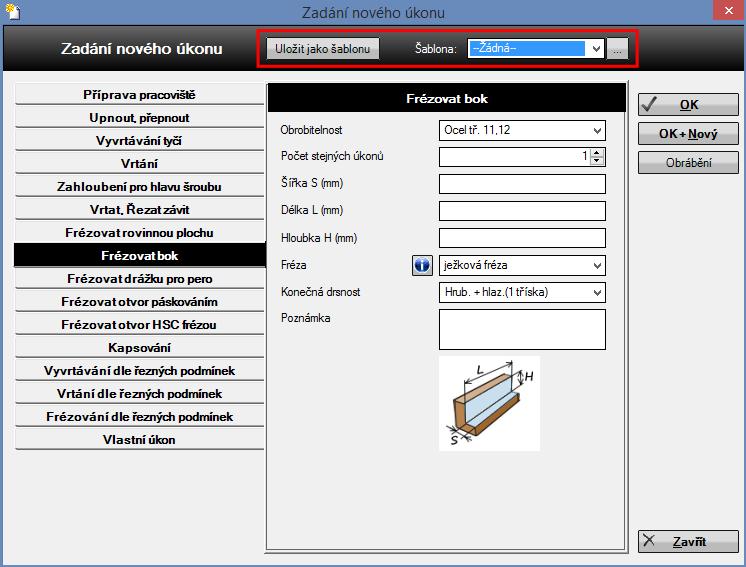Choose Vyvrtávání tyčí operation
This screenshot has width=746, height=567.
139,141
